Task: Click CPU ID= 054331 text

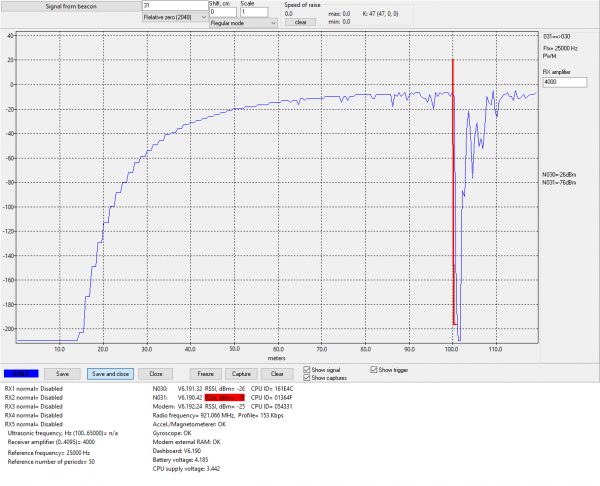Action: pyautogui.click(x=272, y=406)
